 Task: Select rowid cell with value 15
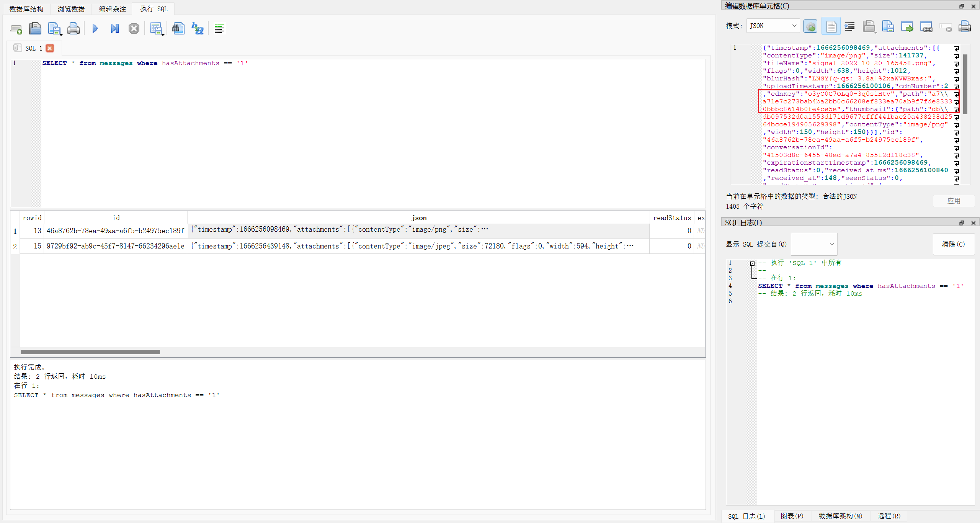tap(32, 246)
